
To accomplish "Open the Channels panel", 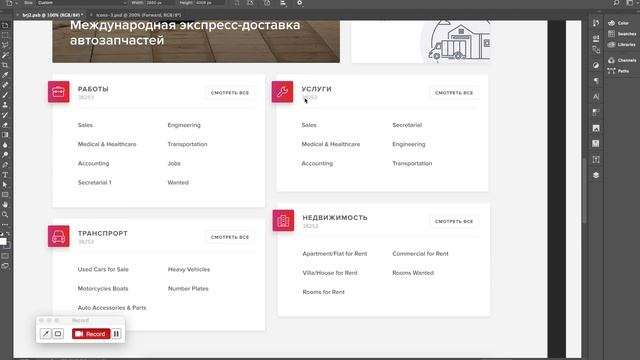I will [622, 60].
